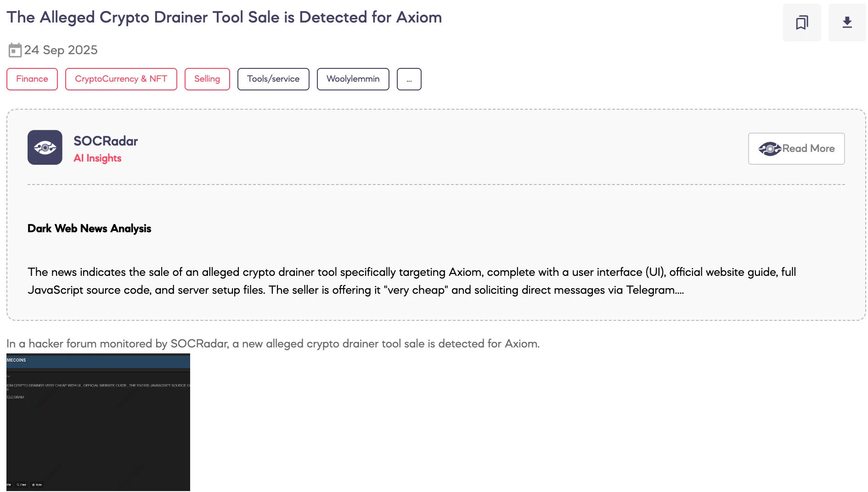
Task: Click the 24 Sep 2025 date text
Action: point(61,50)
